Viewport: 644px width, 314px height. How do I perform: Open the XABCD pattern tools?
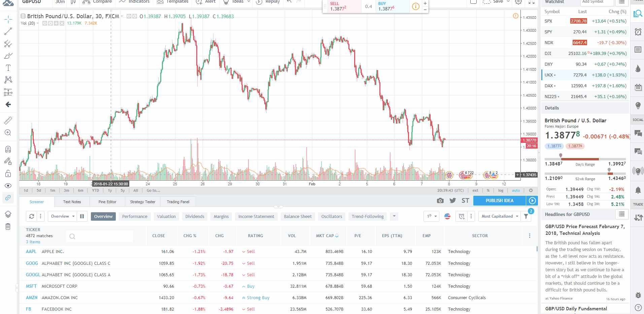tap(8, 80)
